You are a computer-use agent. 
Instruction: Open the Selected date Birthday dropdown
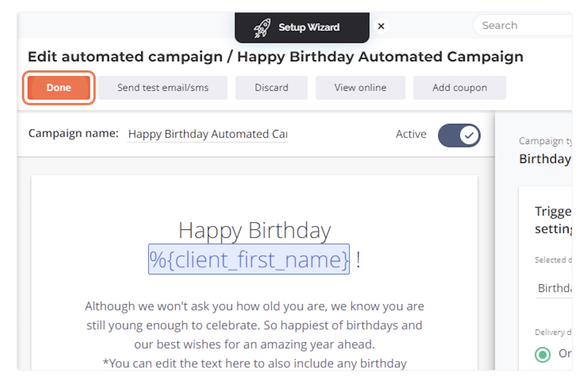point(554,288)
